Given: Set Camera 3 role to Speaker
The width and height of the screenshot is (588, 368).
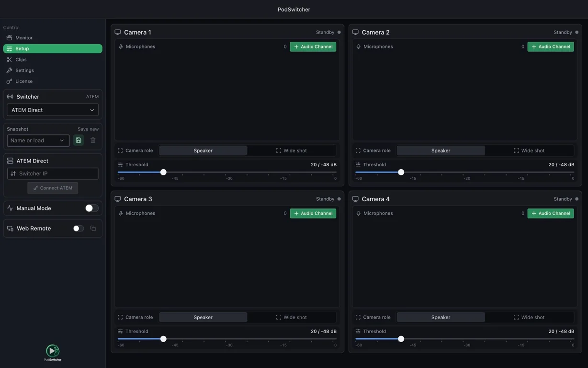Looking at the screenshot, I should coord(203,317).
